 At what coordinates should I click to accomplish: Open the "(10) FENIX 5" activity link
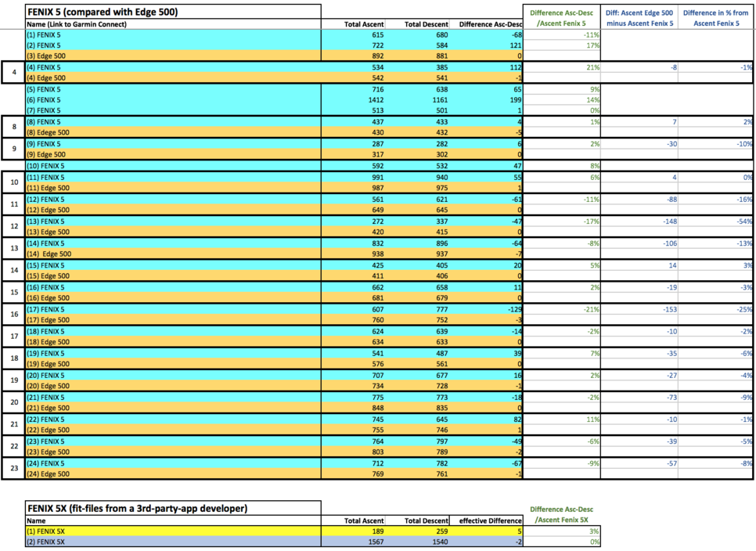tap(45, 166)
